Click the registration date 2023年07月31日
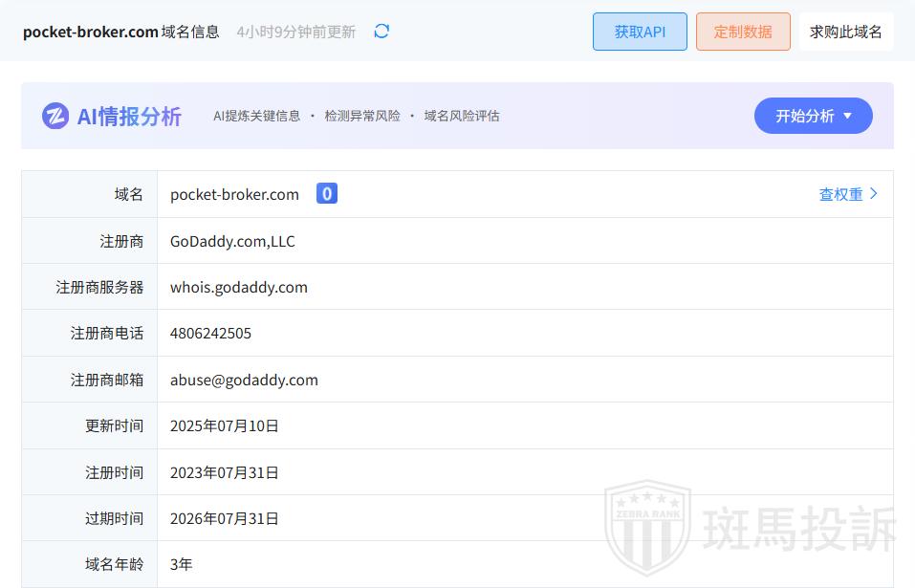The image size is (915, 588). click(225, 472)
